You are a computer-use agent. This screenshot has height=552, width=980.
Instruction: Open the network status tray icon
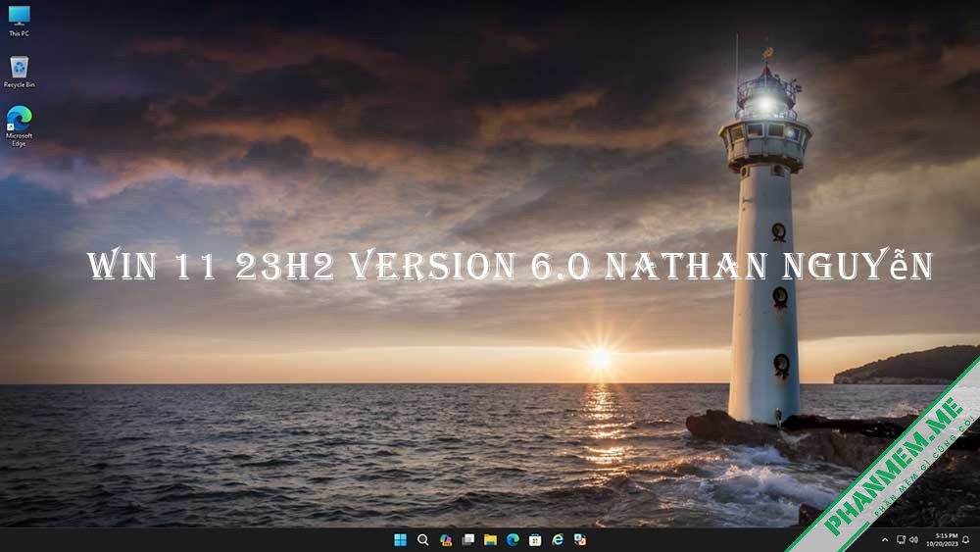(902, 539)
